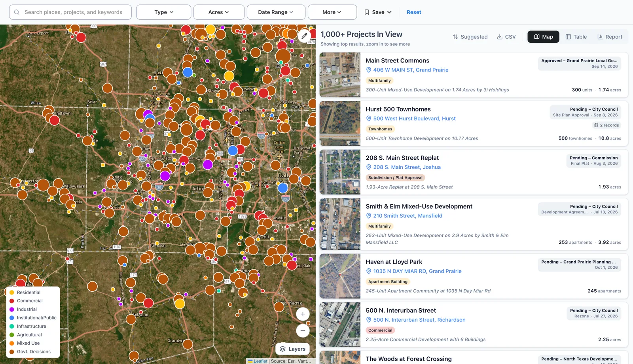Viewport: 633px width, 364px height.
Task: Click the Commercial tag on 500 N. Interurban
Action: [x=380, y=330]
